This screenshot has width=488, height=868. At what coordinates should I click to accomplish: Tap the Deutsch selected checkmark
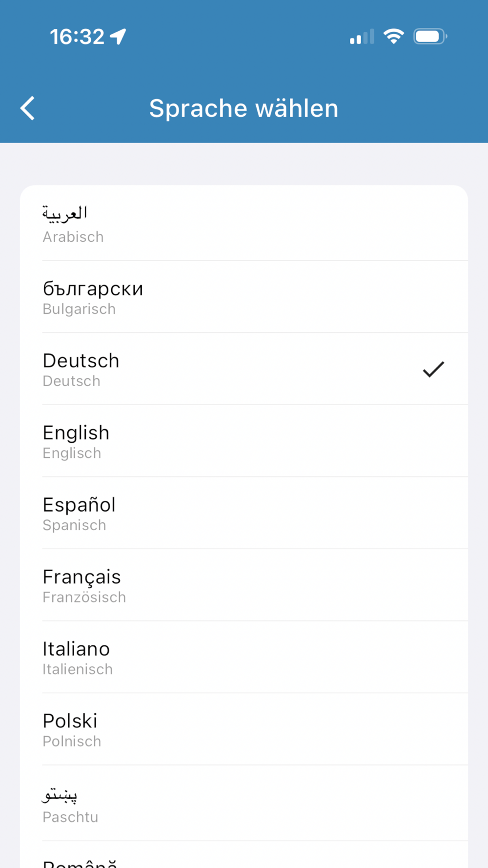433,369
